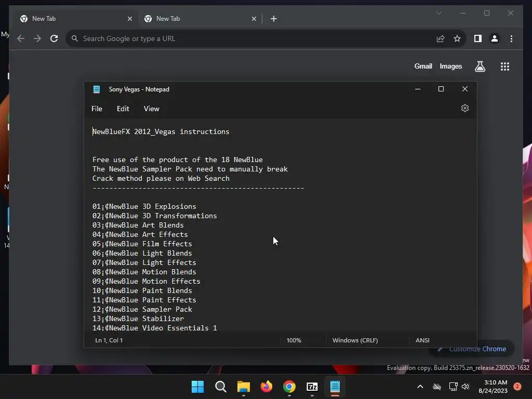
Task: Click line 'NewBlueFX 2012_Vegas instructions'
Action: click(x=161, y=131)
